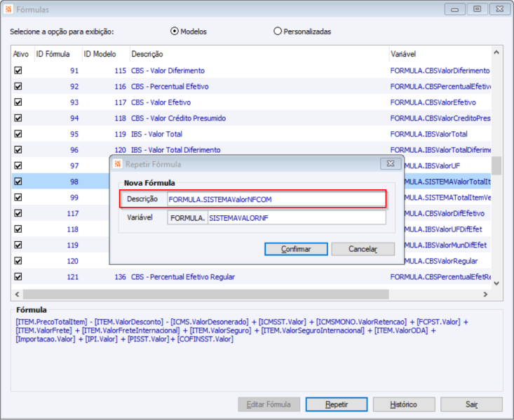
Task: Click variable FORMULA.CBSValorDiferimento
Action: tap(440, 71)
